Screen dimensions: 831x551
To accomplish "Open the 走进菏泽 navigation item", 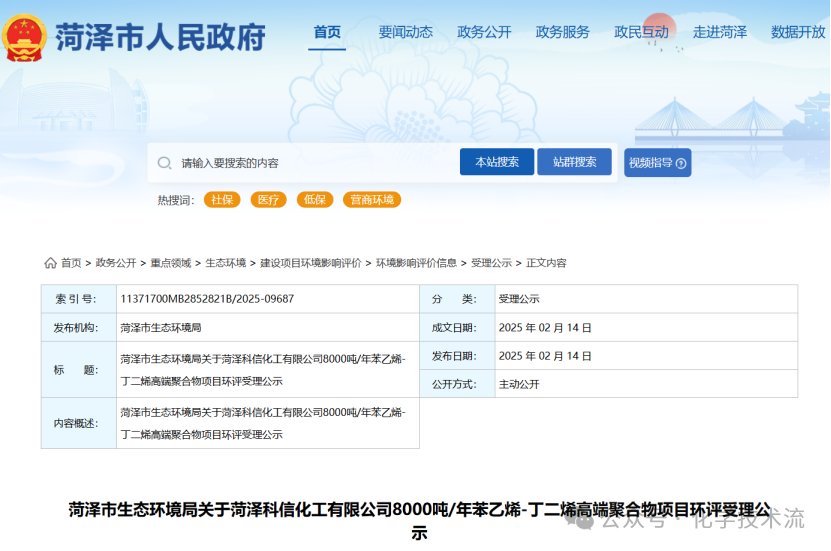I will (x=720, y=32).
